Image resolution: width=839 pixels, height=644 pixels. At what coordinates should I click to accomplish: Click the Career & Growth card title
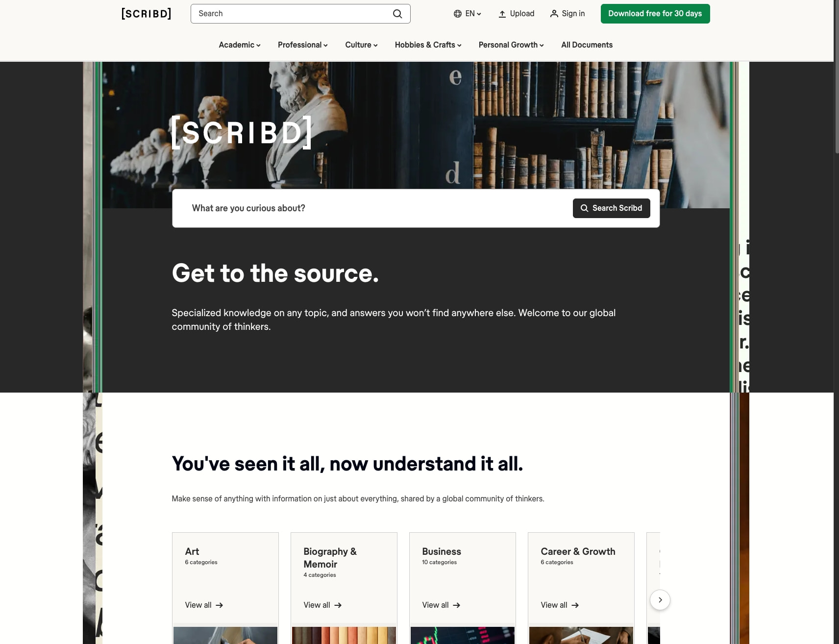pos(578,551)
